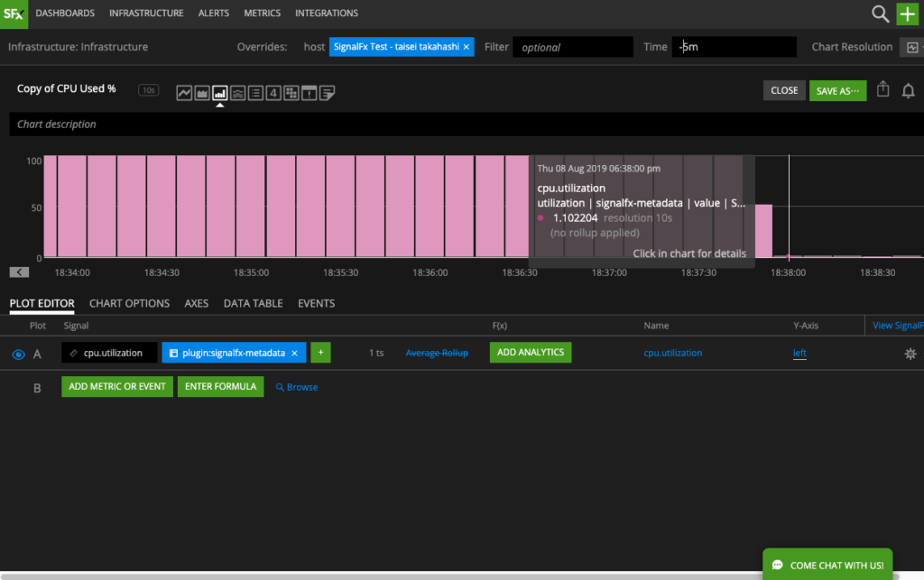This screenshot has width=924, height=580.
Task: Click the 10s resolution badge
Action: (149, 90)
